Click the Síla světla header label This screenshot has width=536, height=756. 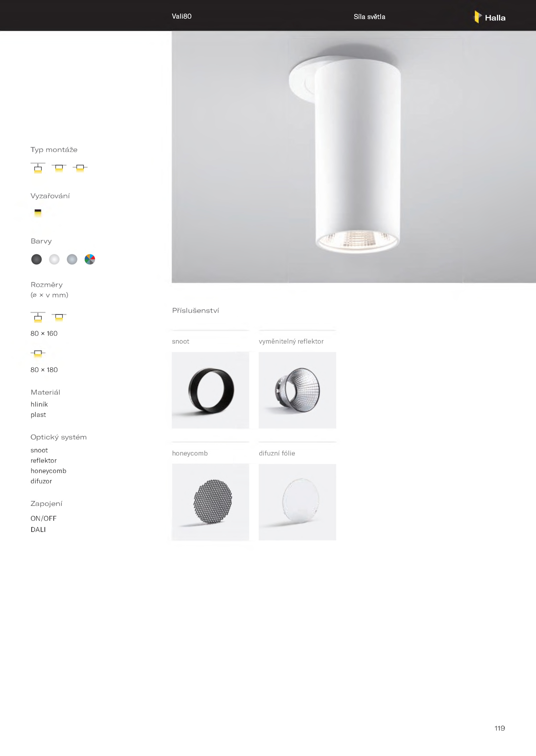(370, 17)
